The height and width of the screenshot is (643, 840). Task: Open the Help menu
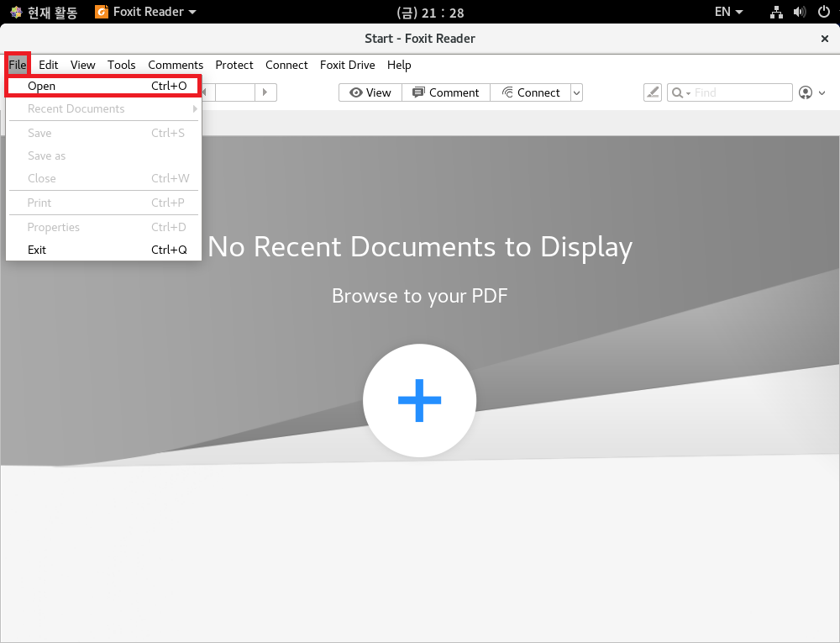[x=399, y=65]
